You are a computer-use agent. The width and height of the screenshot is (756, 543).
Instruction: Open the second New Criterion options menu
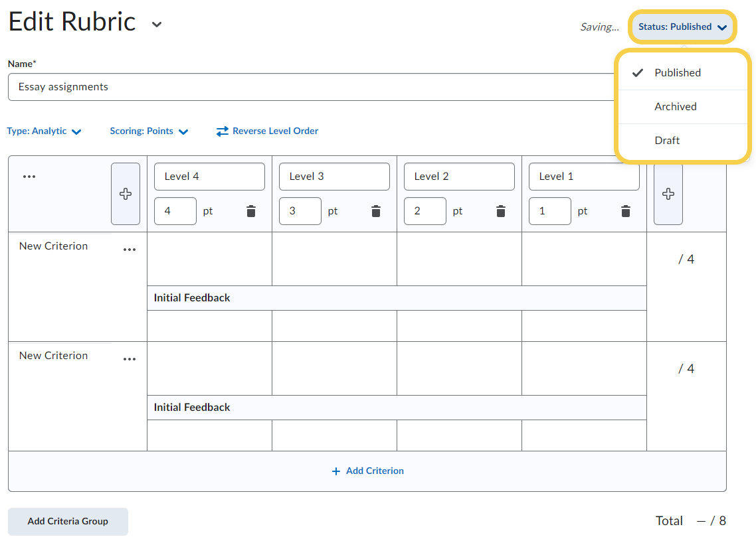130,359
